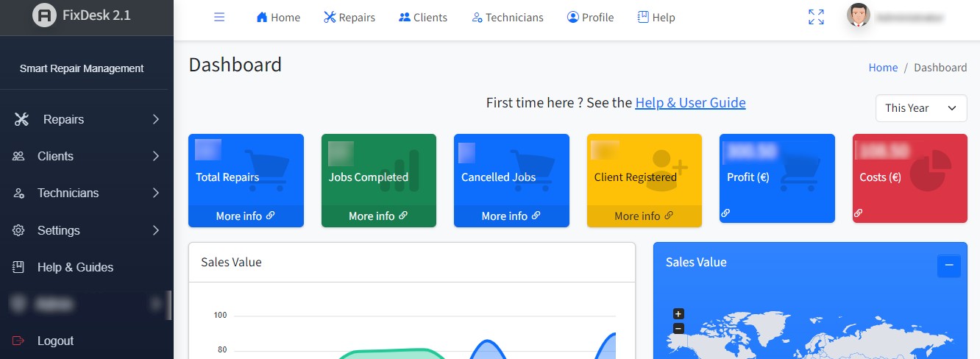Click the FixDesk logo icon
Image resolution: width=980 pixels, height=359 pixels.
[45, 15]
